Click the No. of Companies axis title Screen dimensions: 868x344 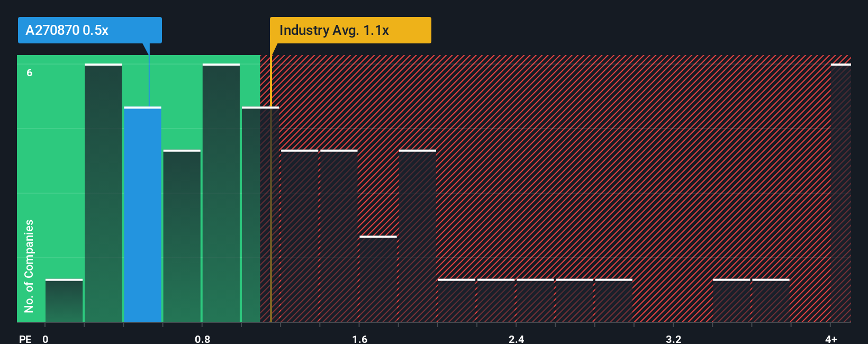click(29, 266)
